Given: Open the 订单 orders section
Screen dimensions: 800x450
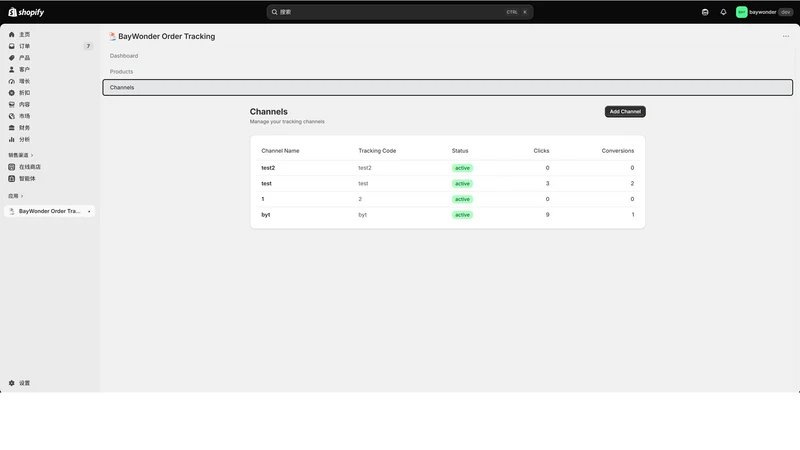Looking at the screenshot, I should pyautogui.click(x=24, y=46).
